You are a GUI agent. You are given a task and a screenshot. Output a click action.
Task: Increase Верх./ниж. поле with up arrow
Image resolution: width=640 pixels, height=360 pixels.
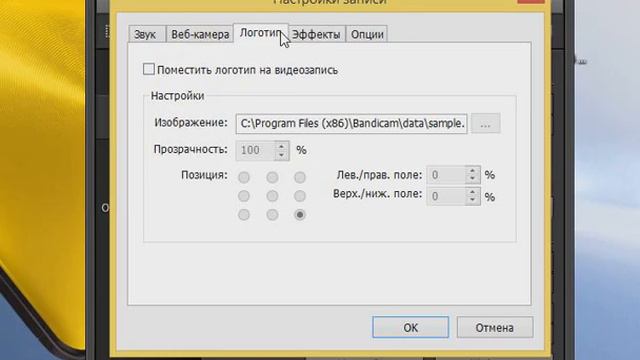click(x=473, y=192)
